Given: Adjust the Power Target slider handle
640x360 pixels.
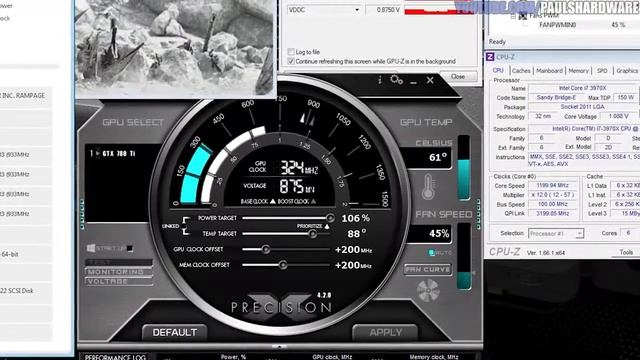Looking at the screenshot, I should 330,218.
